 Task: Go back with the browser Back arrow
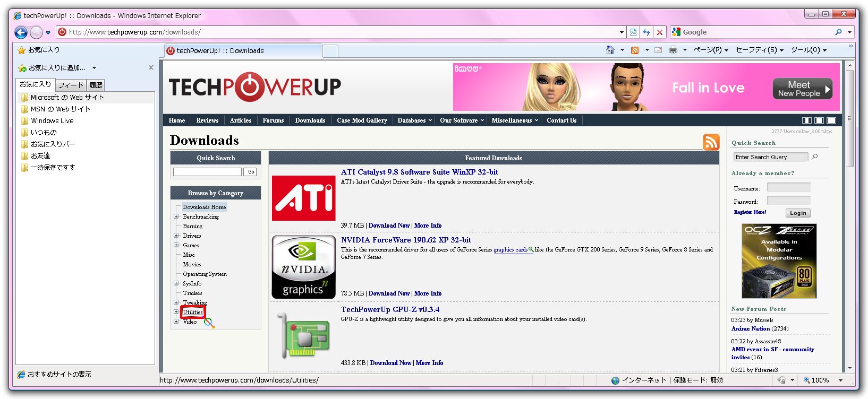[x=21, y=32]
